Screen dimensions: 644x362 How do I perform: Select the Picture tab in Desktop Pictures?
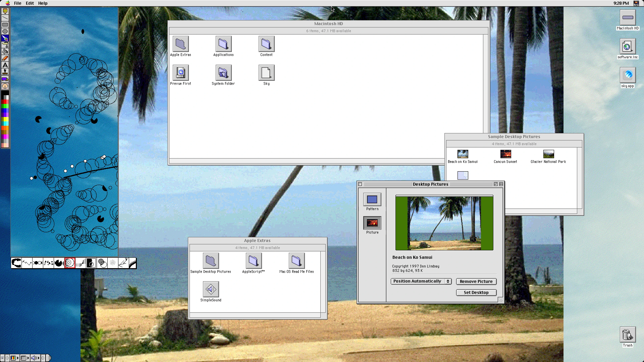coord(372,225)
